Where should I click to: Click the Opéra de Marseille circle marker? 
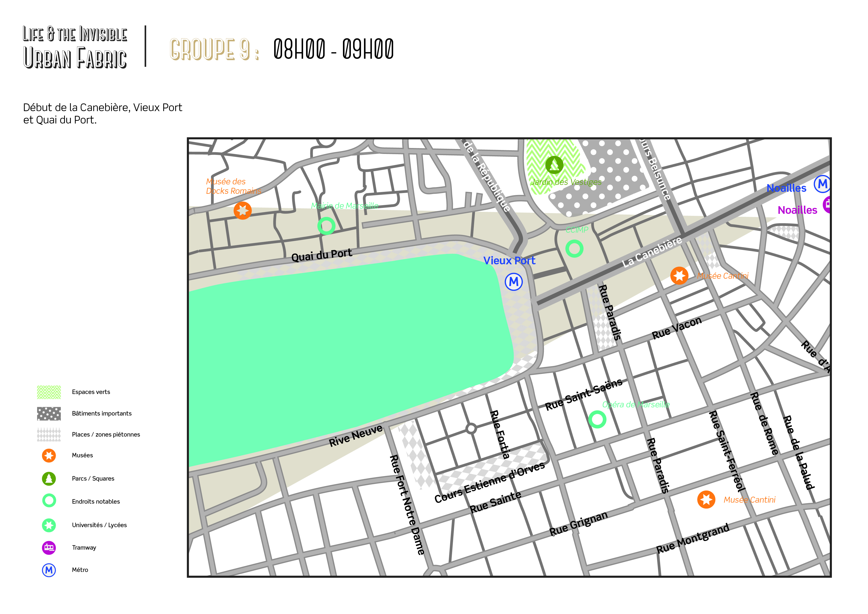coord(597,419)
